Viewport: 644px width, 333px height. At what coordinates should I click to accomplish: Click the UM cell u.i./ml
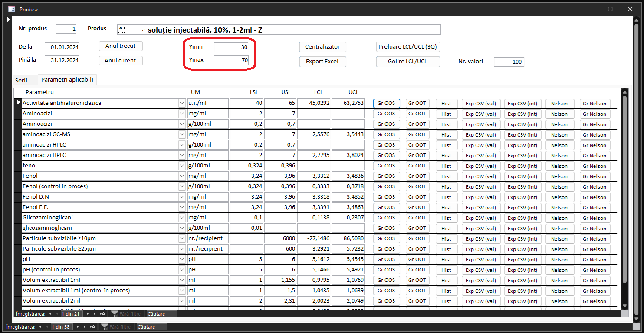207,103
